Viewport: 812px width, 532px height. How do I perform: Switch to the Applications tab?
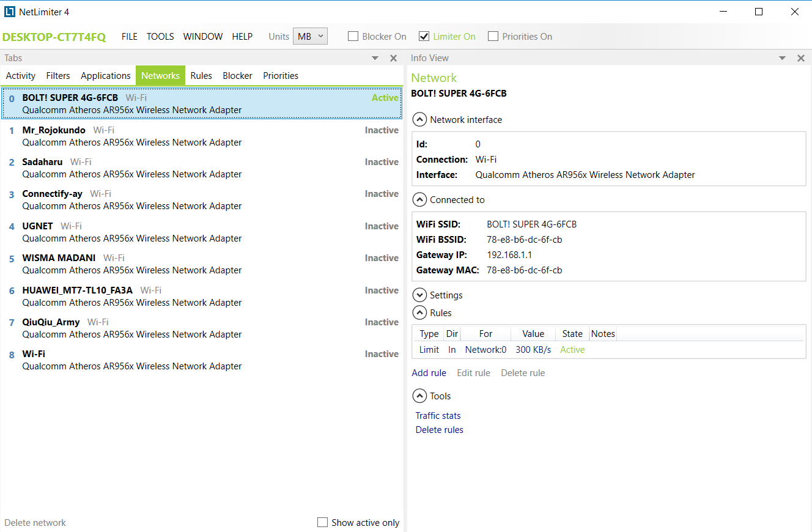click(106, 76)
